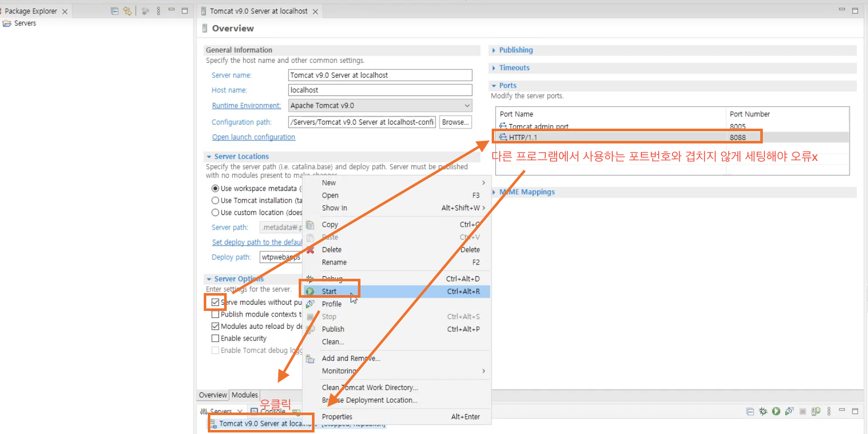Image resolution: width=868 pixels, height=434 pixels.
Task: Select Use workspace metadata radio button
Action: 215,188
